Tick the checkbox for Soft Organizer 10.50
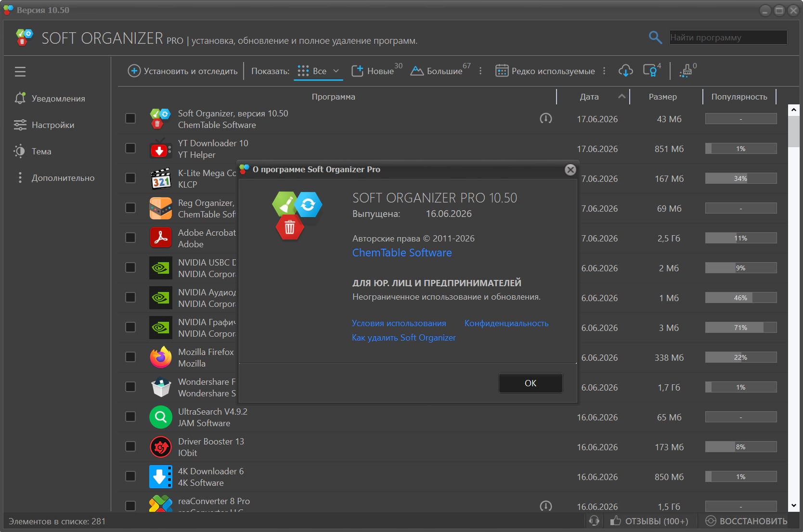The width and height of the screenshot is (803, 532). (x=130, y=118)
